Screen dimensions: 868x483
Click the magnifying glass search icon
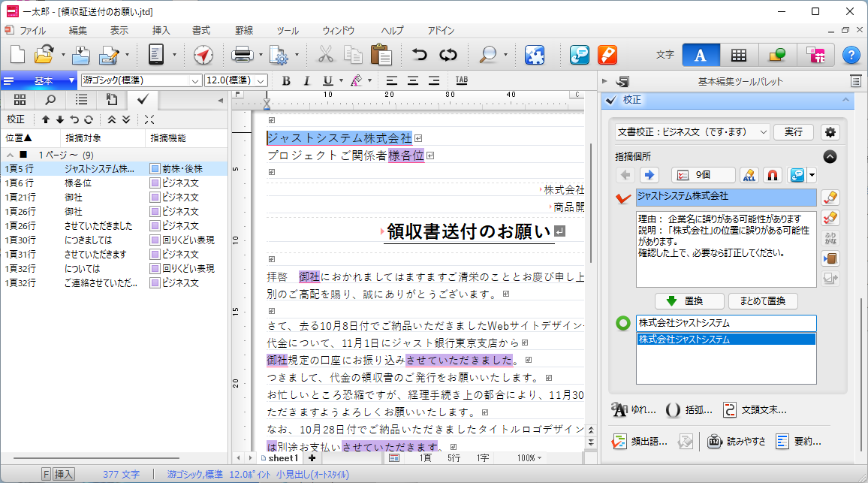488,55
